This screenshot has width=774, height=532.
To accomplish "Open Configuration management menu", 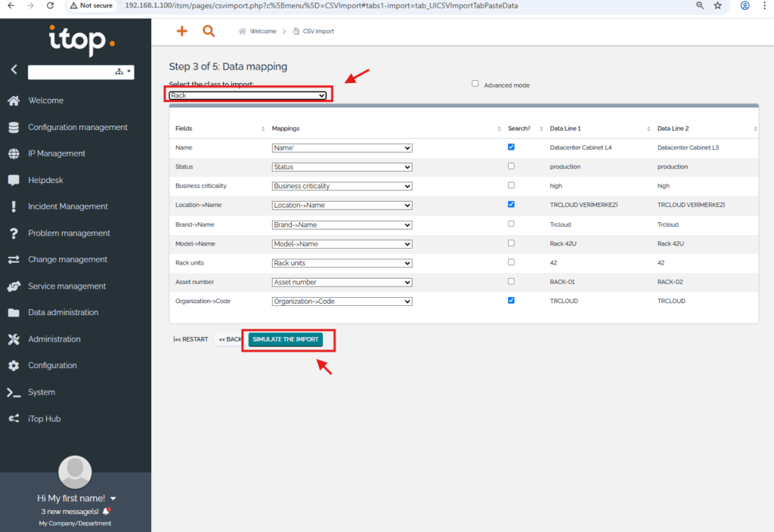I will 77,127.
